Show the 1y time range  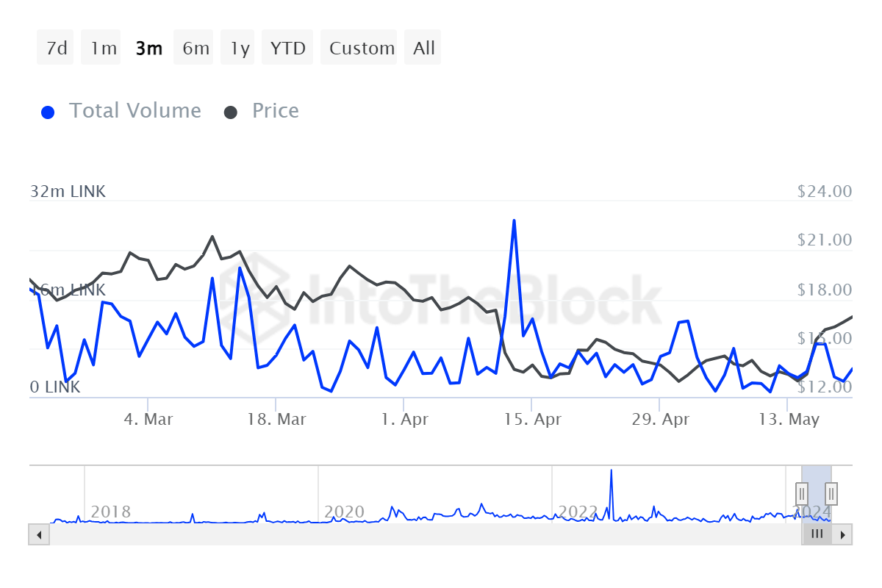[x=240, y=49]
